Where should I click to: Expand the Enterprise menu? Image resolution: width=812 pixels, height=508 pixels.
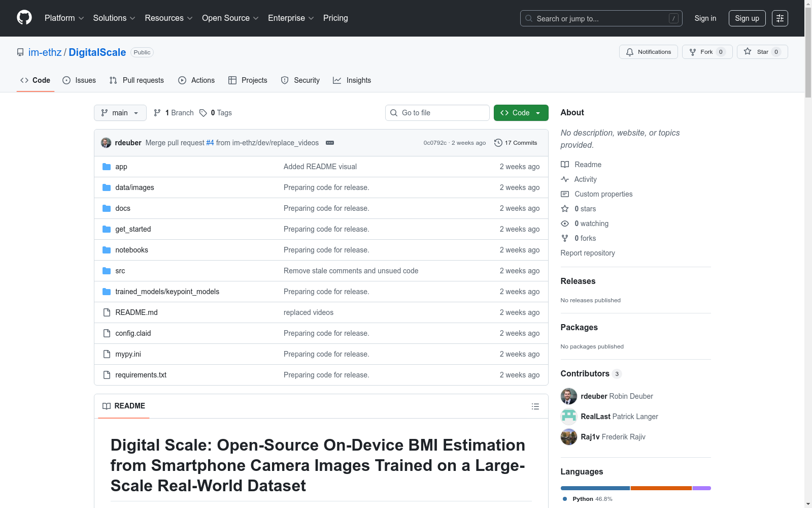click(x=291, y=18)
